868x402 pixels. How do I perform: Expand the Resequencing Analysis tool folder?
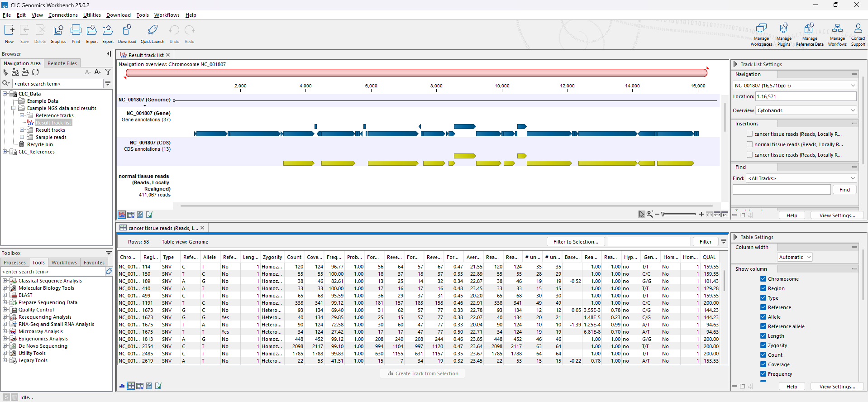pos(5,317)
